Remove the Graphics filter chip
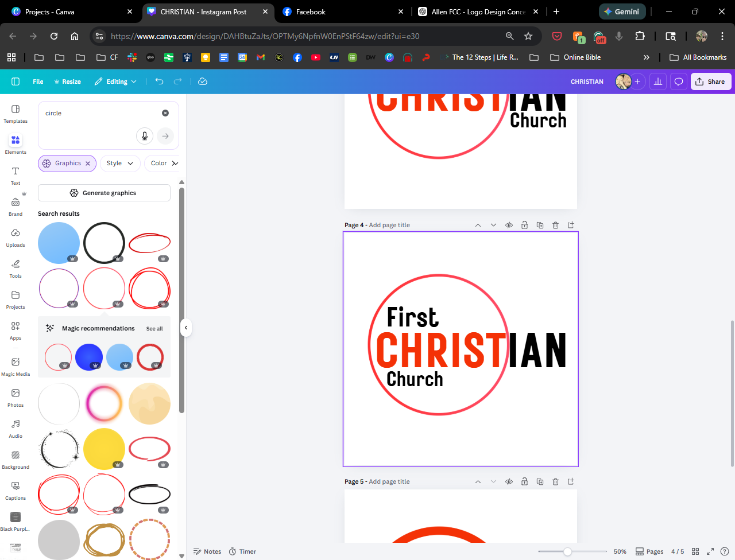Image resolution: width=735 pixels, height=560 pixels. click(x=88, y=164)
